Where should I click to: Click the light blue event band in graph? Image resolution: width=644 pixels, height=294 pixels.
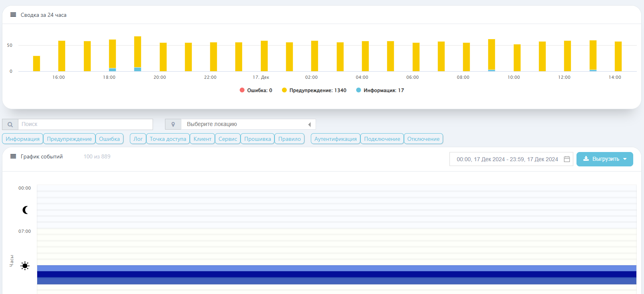pos(337,268)
